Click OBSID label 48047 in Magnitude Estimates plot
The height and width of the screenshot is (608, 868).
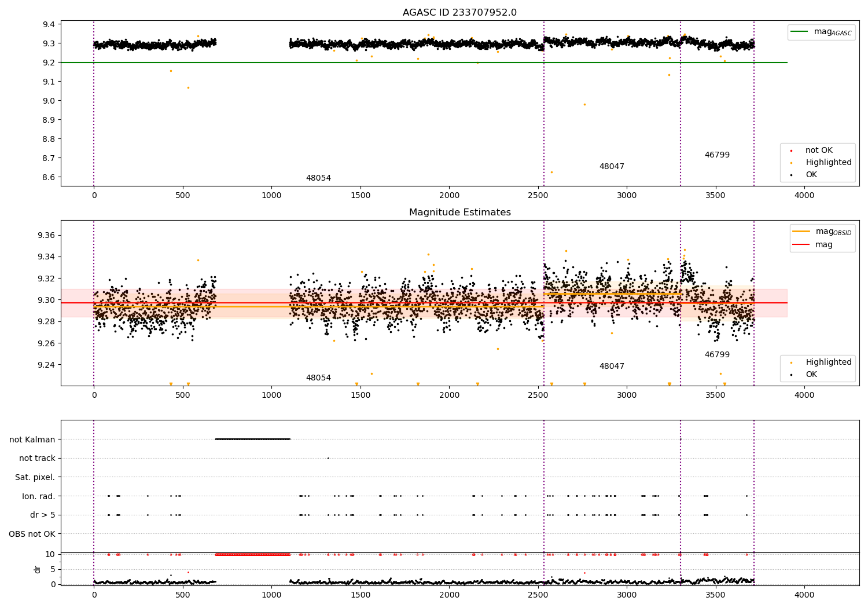pos(612,367)
